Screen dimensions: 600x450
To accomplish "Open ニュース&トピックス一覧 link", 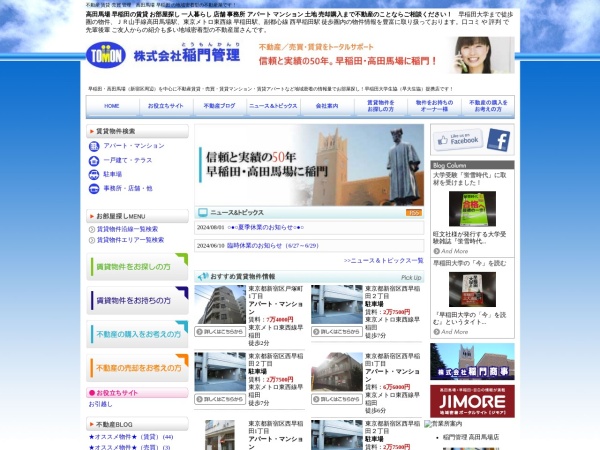I will pyautogui.click(x=383, y=261).
